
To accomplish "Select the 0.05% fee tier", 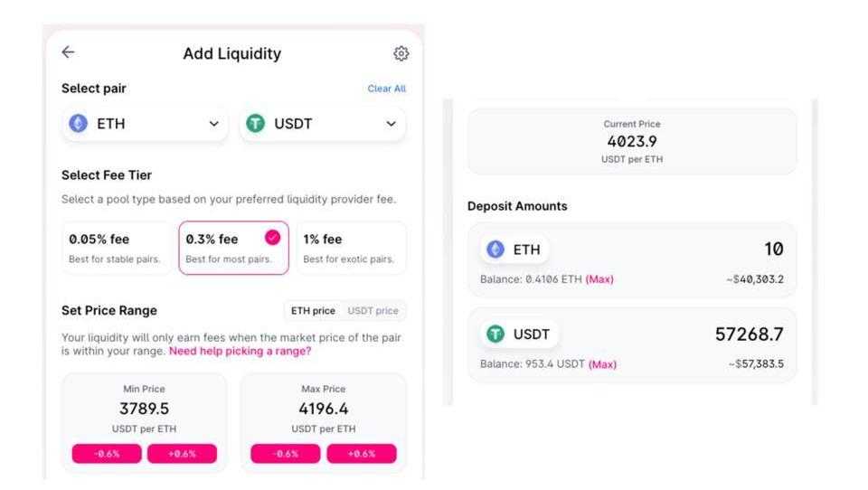I will 116,248.
